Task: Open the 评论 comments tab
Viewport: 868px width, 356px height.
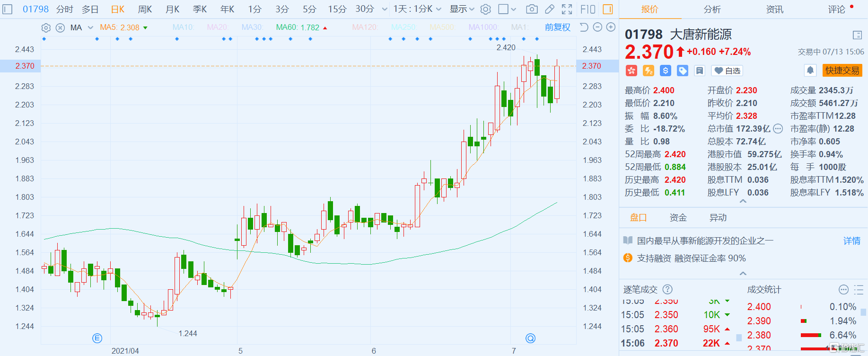Action: click(836, 9)
